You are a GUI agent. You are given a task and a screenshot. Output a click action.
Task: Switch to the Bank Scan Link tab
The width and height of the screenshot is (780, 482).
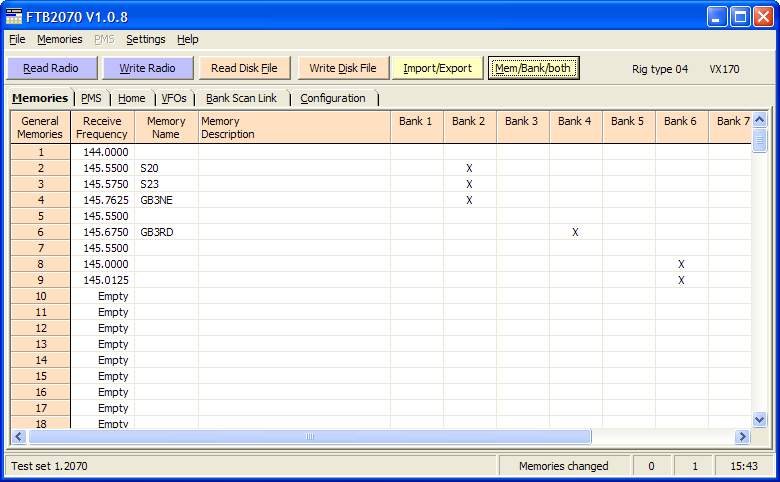pos(241,98)
